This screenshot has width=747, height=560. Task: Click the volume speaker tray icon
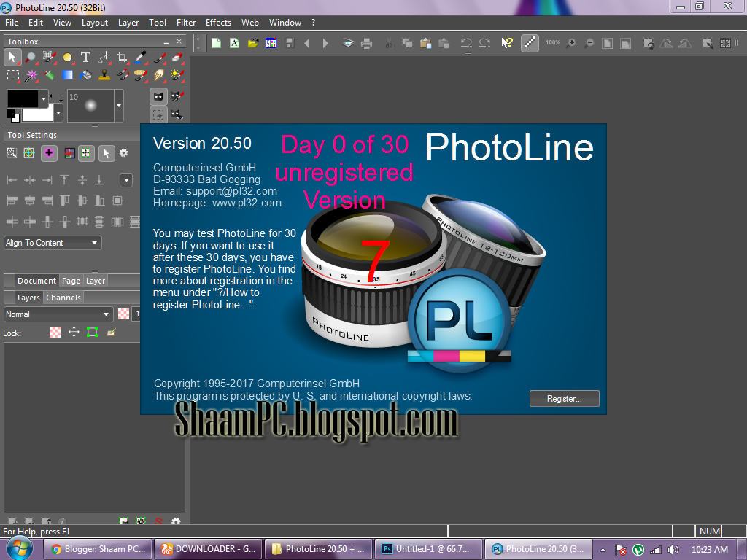click(x=673, y=550)
